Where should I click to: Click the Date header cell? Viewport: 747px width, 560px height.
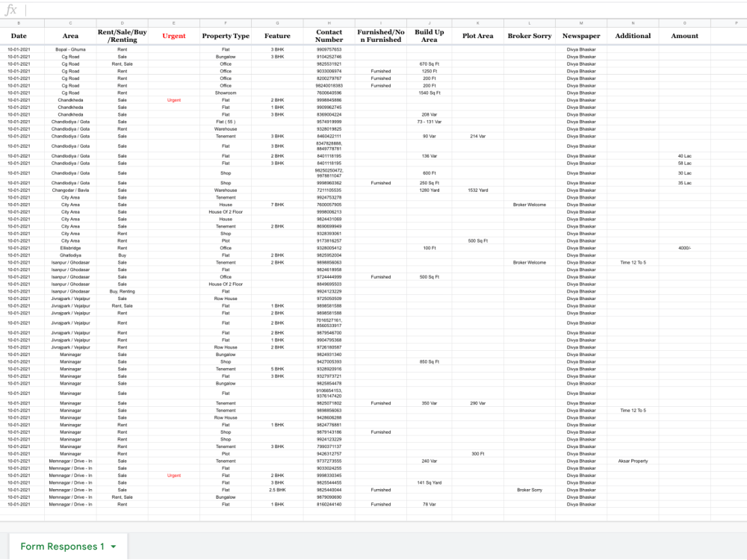(x=19, y=35)
